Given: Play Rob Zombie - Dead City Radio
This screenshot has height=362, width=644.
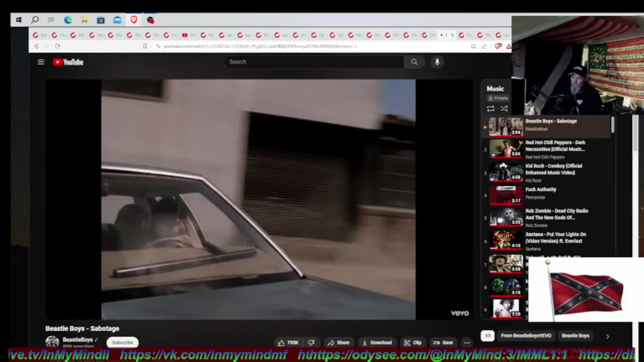Looking at the screenshot, I should [x=547, y=218].
